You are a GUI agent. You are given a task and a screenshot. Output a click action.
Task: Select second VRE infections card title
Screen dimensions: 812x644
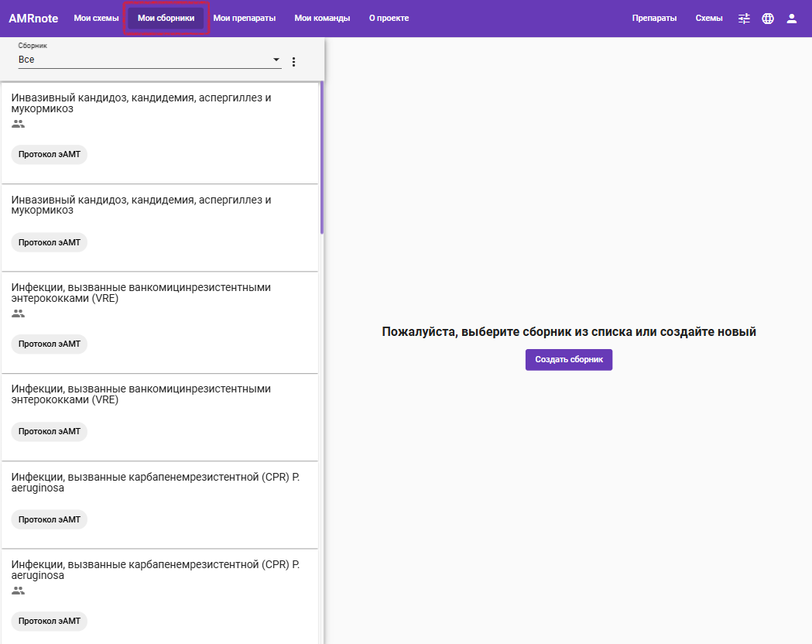141,394
